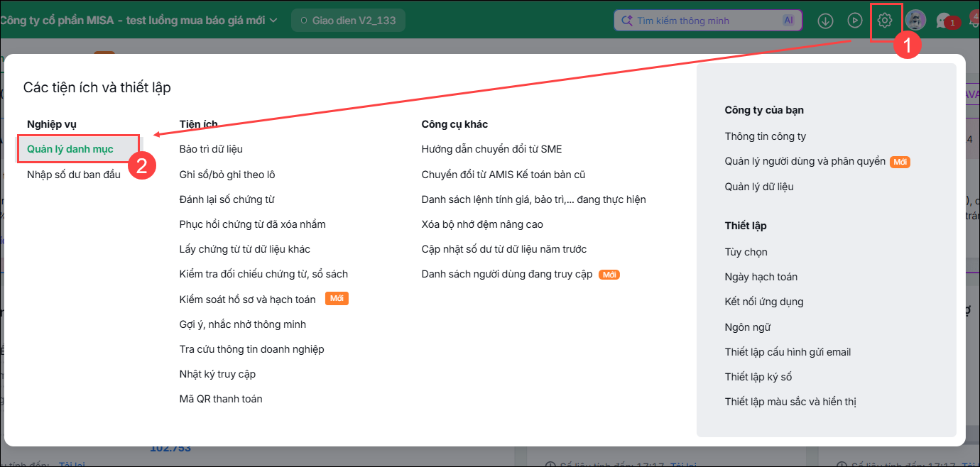Open the settings gear icon

pos(884,21)
